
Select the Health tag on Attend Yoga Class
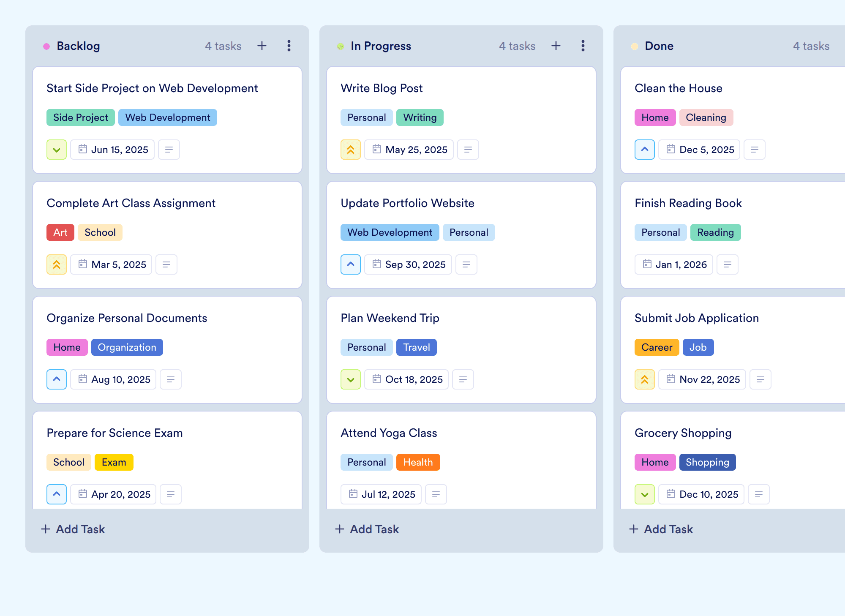coord(418,462)
